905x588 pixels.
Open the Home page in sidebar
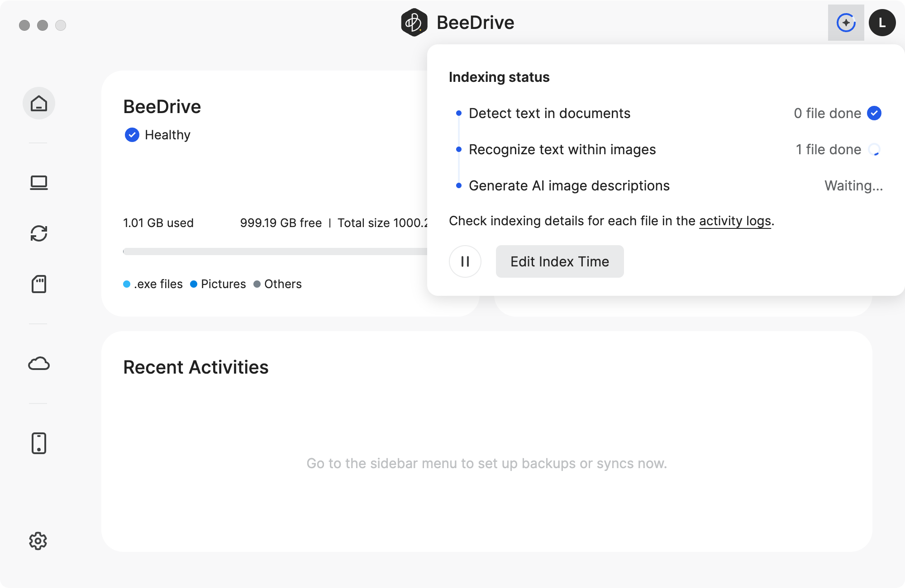tap(39, 104)
